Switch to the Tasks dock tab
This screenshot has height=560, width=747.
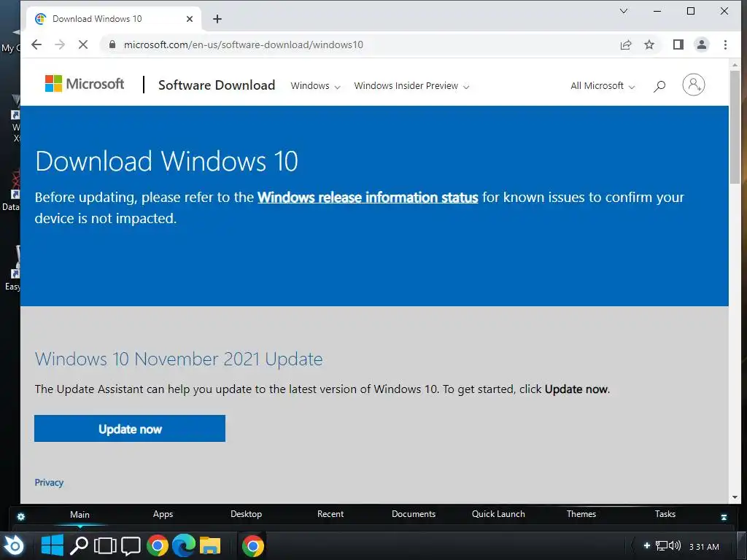[x=665, y=514]
